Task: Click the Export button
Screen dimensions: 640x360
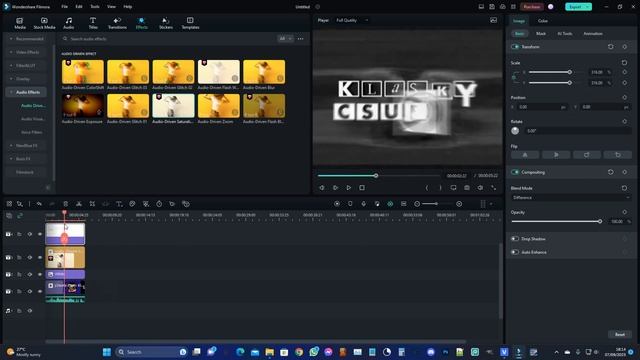Action: pyautogui.click(x=578, y=7)
